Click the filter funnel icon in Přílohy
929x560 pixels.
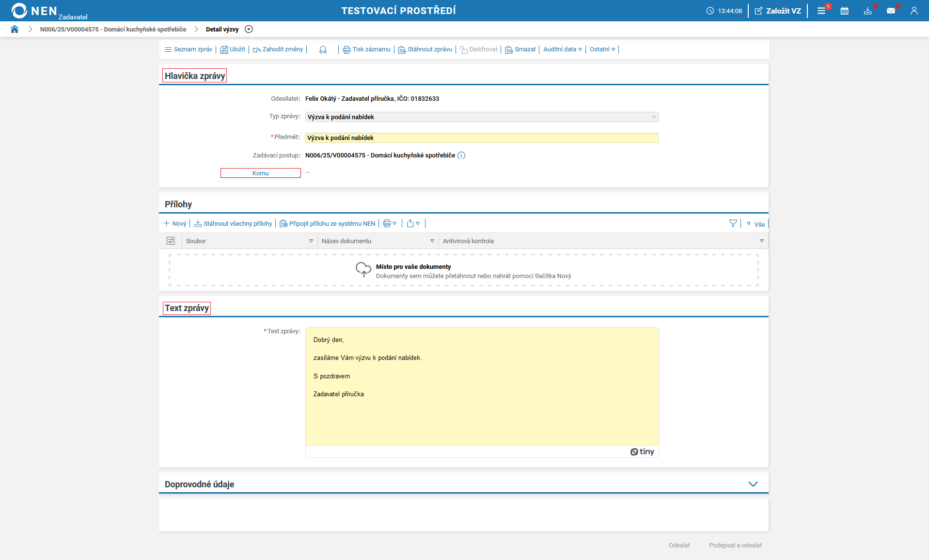pos(733,223)
